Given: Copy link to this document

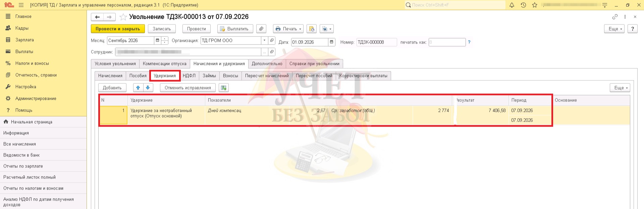Looking at the screenshot, I should pyautogui.click(x=615, y=17).
